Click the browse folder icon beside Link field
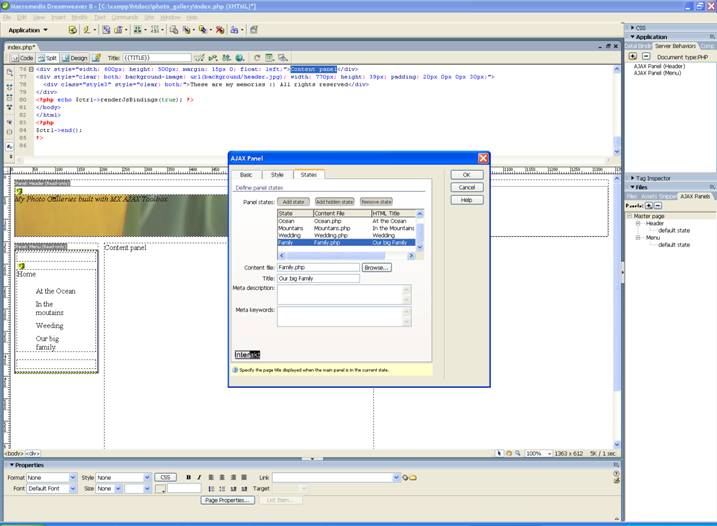This screenshot has width=717, height=526. (x=412, y=478)
